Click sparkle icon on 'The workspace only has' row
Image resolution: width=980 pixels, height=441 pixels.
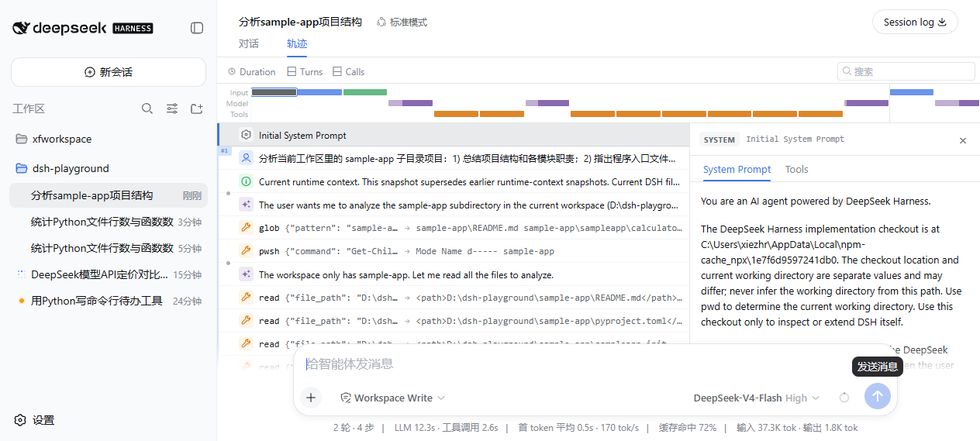coord(247,274)
